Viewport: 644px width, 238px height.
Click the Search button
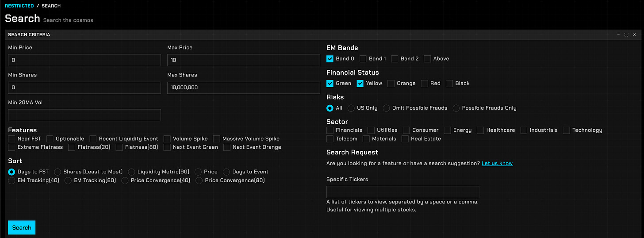pyautogui.click(x=22, y=227)
